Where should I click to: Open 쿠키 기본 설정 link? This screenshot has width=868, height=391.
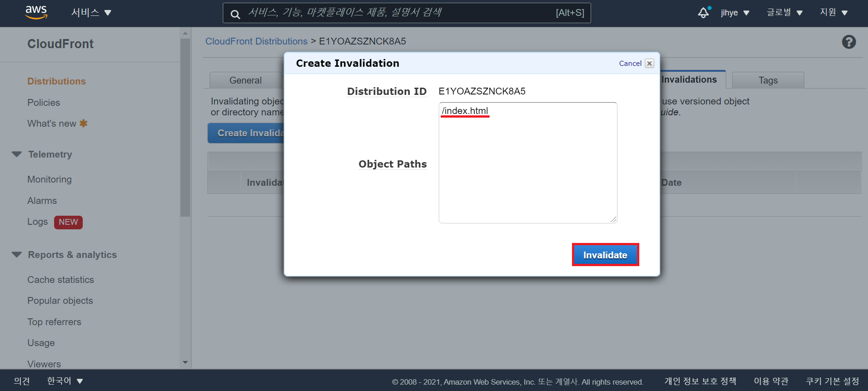pyautogui.click(x=833, y=381)
